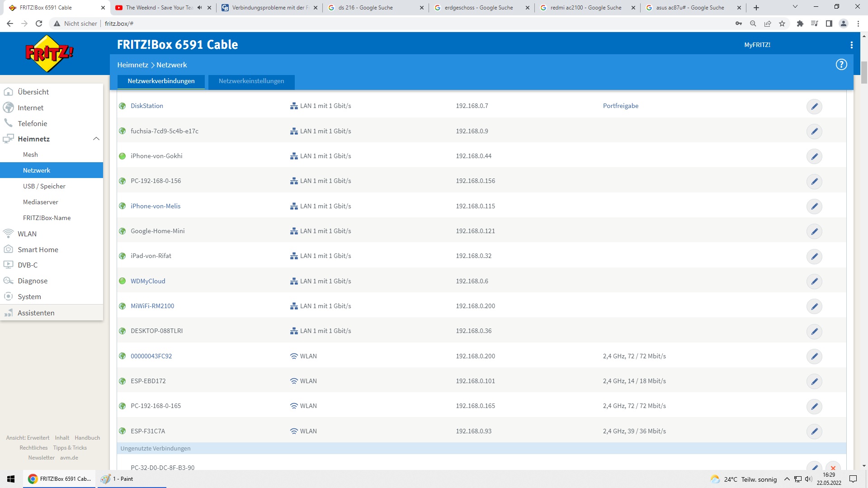Open edit for ESP-EBD172 device
Screen dimensions: 868x488
pyautogui.click(x=814, y=381)
